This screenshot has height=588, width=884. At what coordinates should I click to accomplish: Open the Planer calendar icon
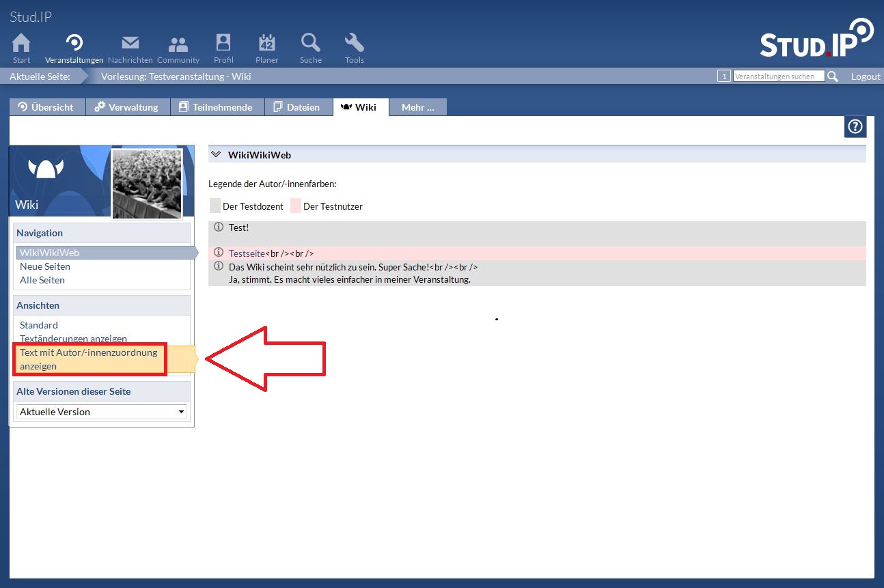(x=266, y=44)
